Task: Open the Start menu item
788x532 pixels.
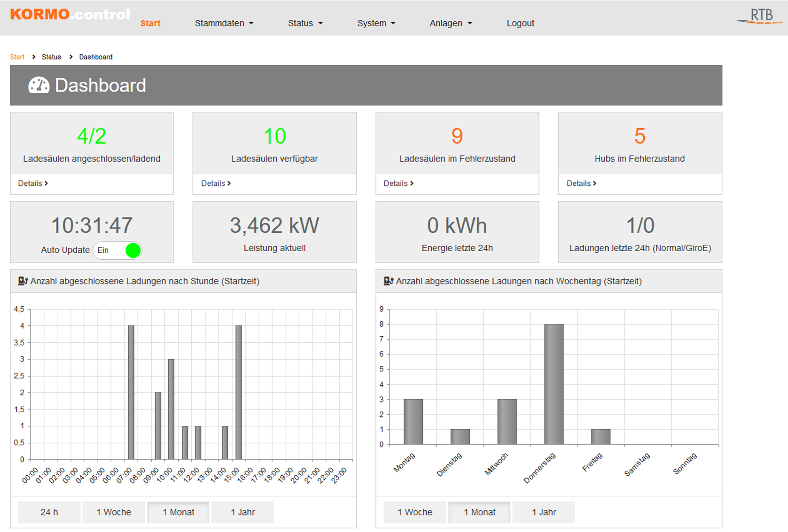Action: tap(150, 23)
